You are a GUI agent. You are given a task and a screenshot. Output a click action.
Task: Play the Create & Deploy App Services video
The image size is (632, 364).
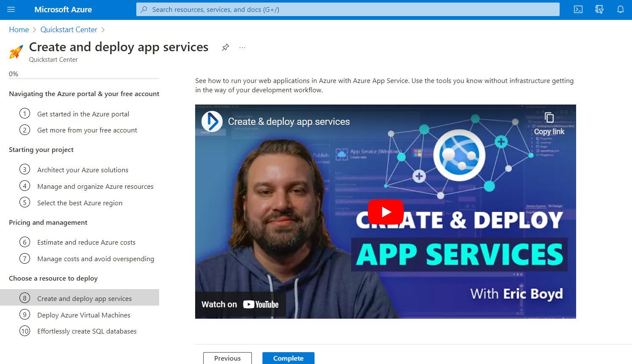[x=385, y=212]
